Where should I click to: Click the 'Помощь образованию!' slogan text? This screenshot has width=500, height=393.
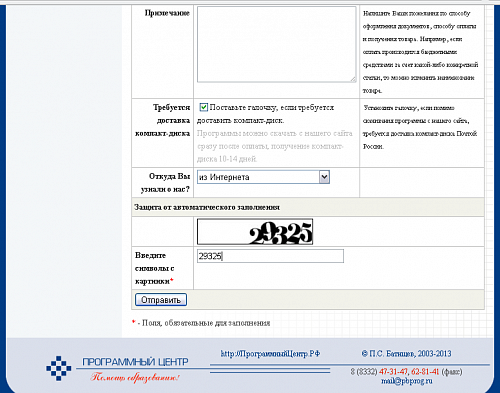(x=135, y=377)
